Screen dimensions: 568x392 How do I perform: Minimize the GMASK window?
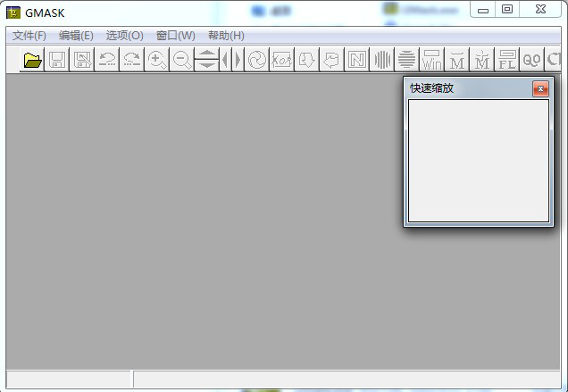[483, 10]
